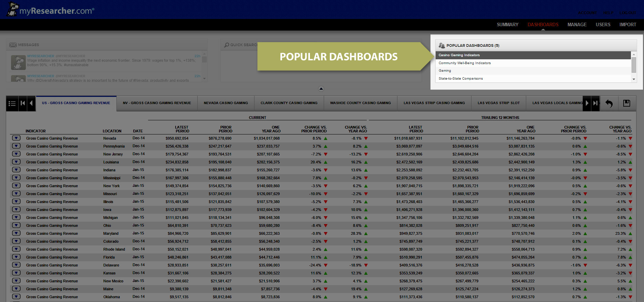Switch to Las Vegas Strip Slot tab
This screenshot has height=302, width=644.
click(499, 103)
